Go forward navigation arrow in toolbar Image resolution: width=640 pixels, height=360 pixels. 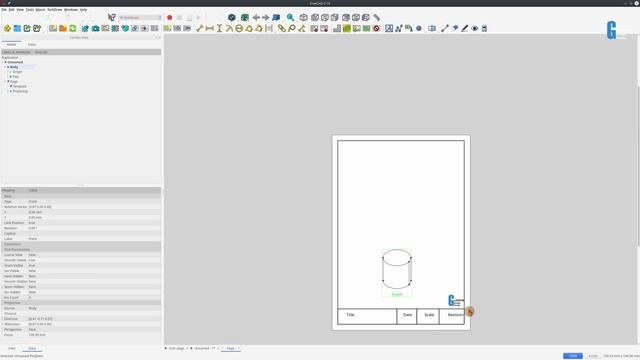click(266, 17)
